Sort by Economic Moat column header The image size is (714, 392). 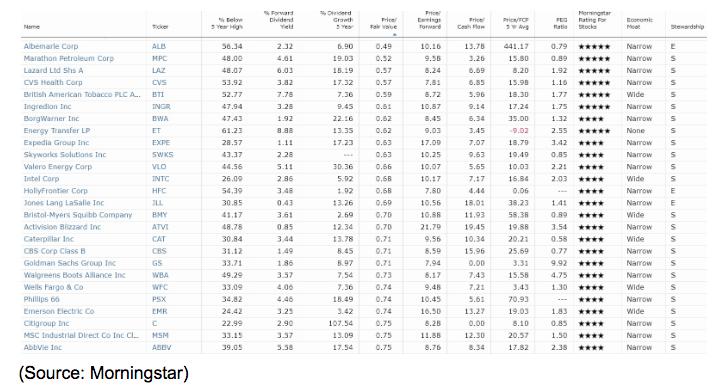(x=639, y=24)
